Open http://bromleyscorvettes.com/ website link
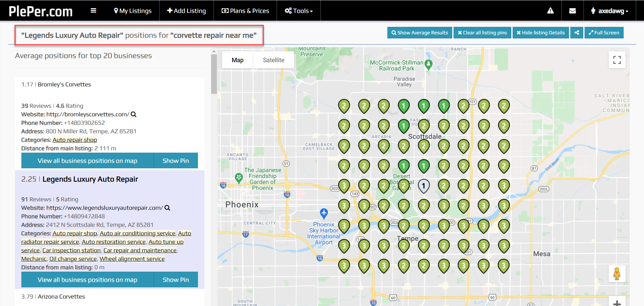 (88, 114)
